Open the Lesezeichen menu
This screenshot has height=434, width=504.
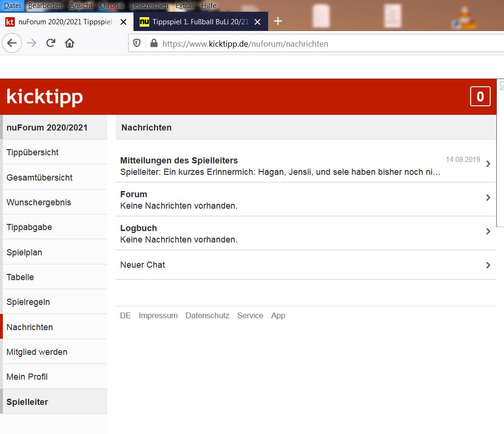(149, 6)
